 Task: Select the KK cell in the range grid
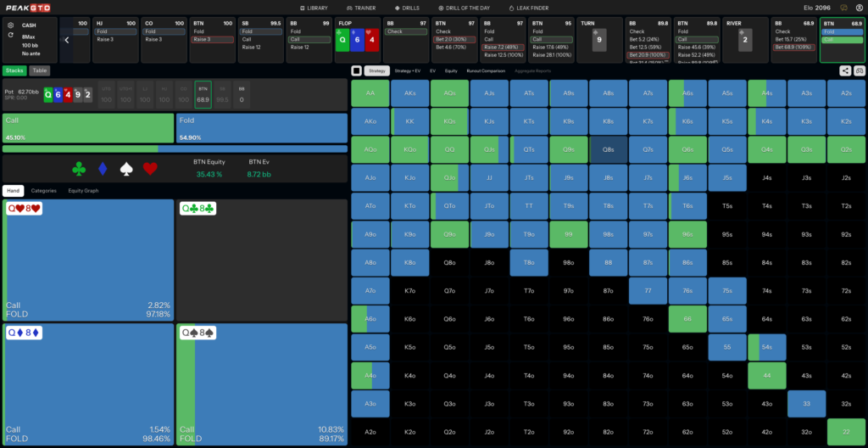point(409,121)
